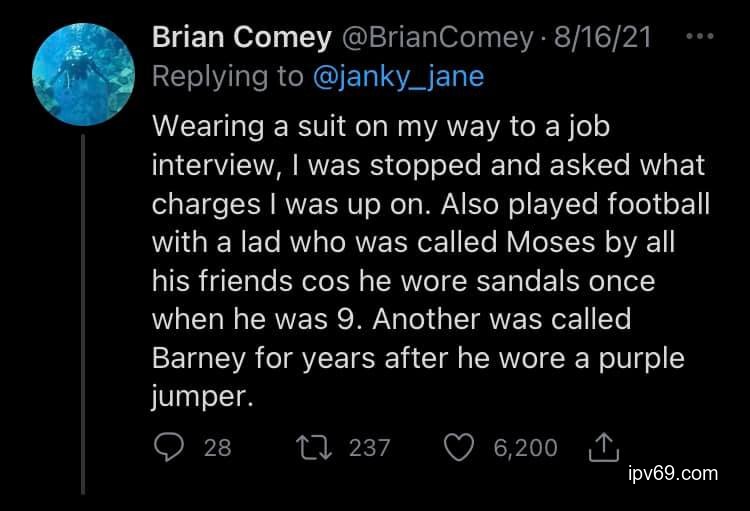Like the tweet with heart icon

click(458, 447)
